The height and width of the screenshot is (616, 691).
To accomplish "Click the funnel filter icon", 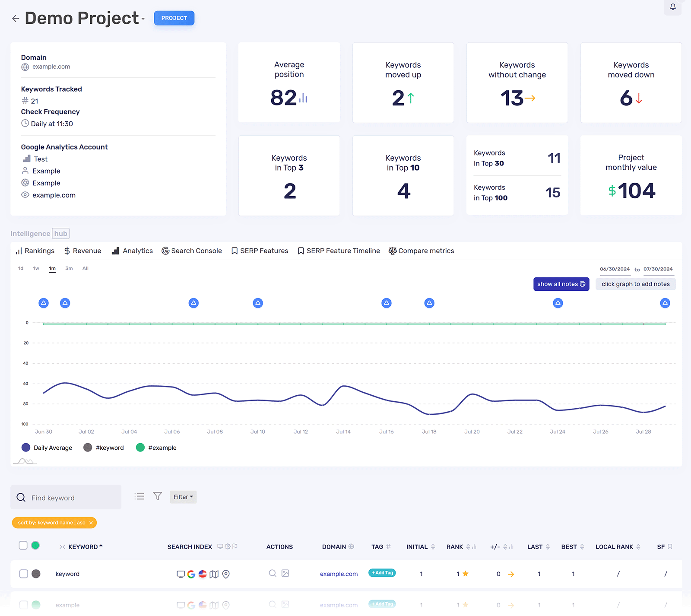I will (x=158, y=496).
